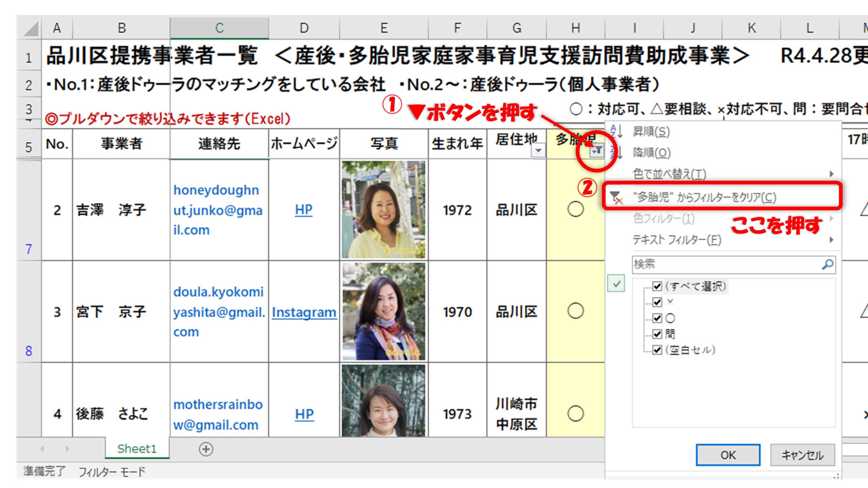This screenshot has height=488, width=868.
Task: Open HP link for 吉澤 淳子
Action: pyautogui.click(x=304, y=210)
